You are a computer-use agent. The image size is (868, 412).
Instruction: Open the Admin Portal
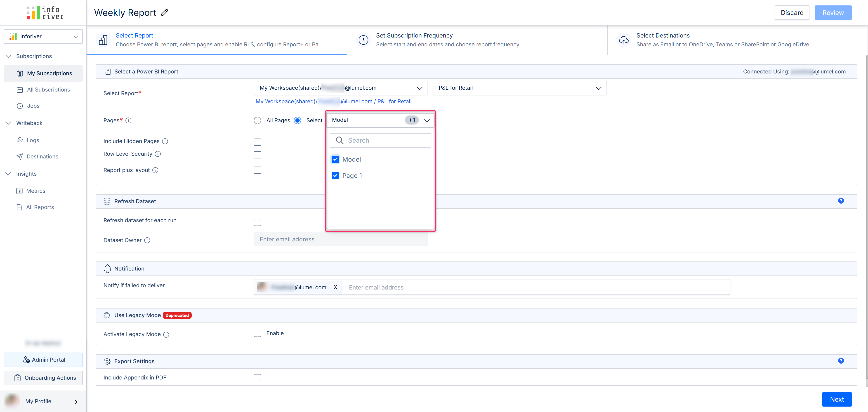click(x=43, y=360)
